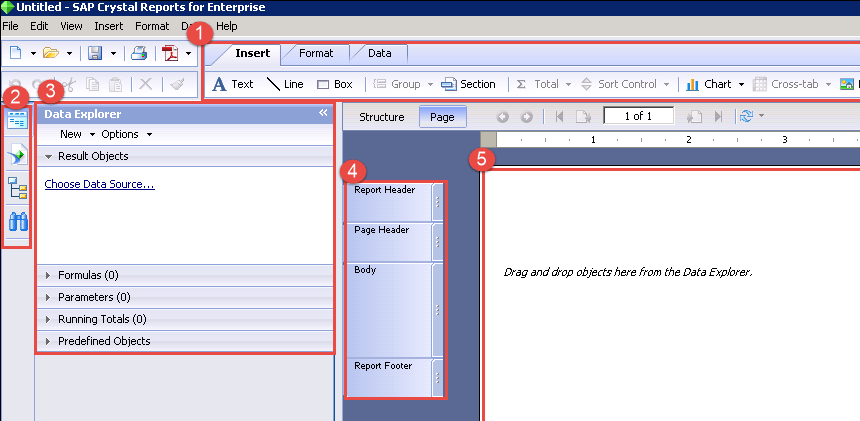The height and width of the screenshot is (421, 860).
Task: Open the Insert menu in menu bar
Action: click(x=108, y=25)
